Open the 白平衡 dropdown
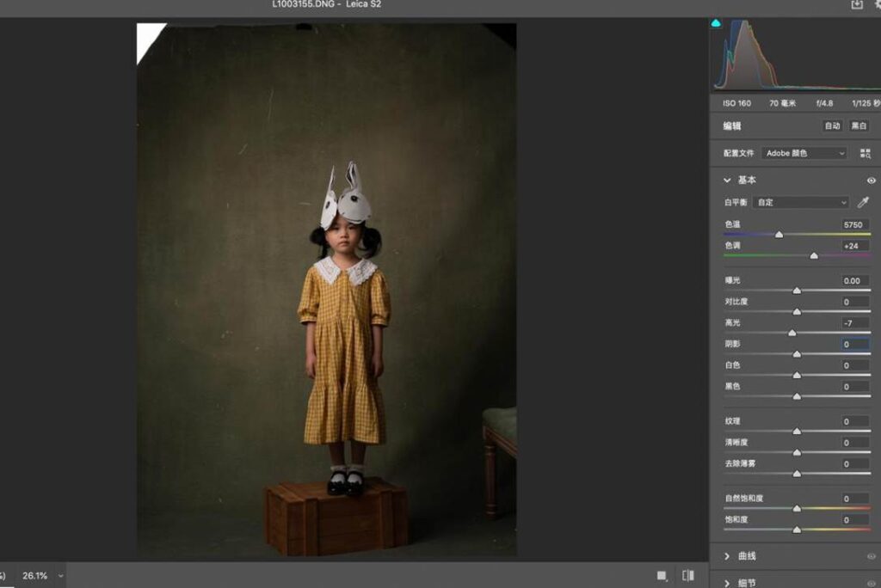 pyautogui.click(x=800, y=202)
